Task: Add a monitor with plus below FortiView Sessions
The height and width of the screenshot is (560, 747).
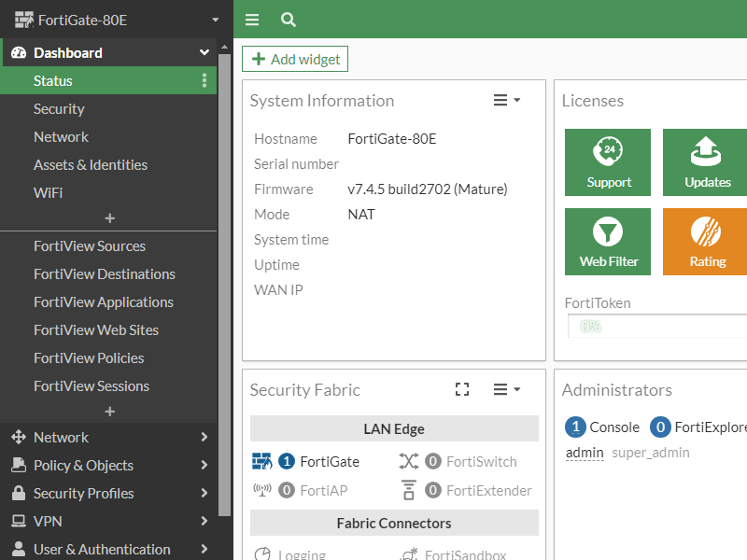Action: (x=110, y=411)
